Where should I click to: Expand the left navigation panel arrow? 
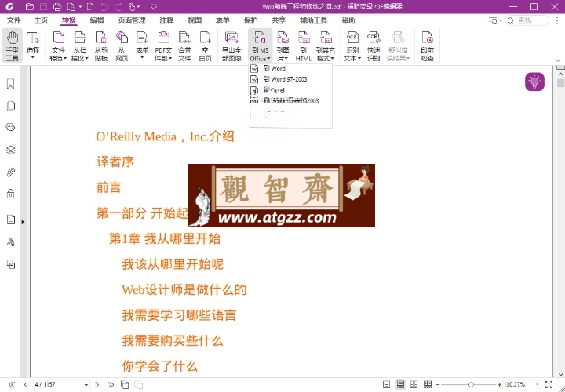pos(23,222)
